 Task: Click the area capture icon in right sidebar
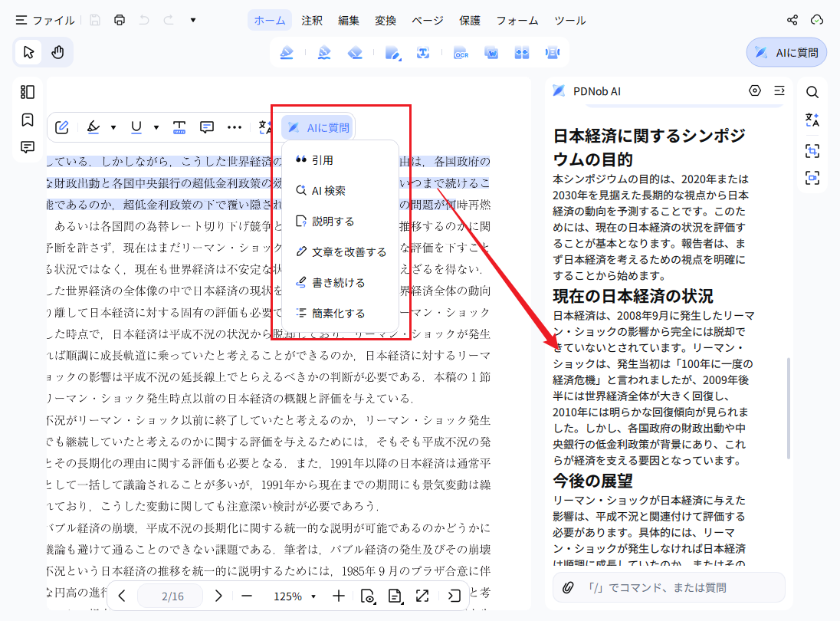(812, 150)
